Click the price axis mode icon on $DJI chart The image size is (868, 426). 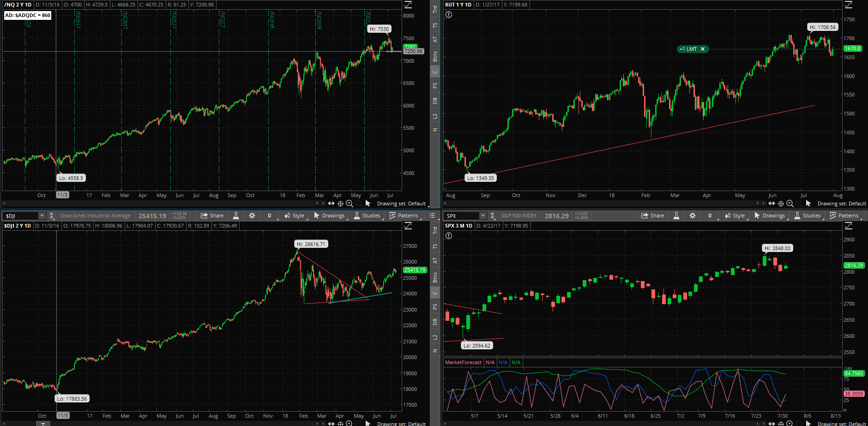pos(408,226)
